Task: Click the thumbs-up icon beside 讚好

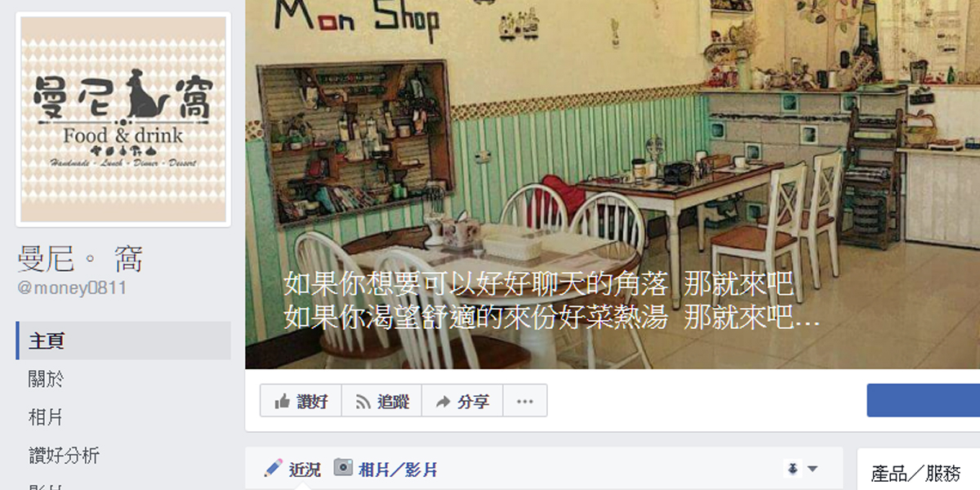Action: 283,401
